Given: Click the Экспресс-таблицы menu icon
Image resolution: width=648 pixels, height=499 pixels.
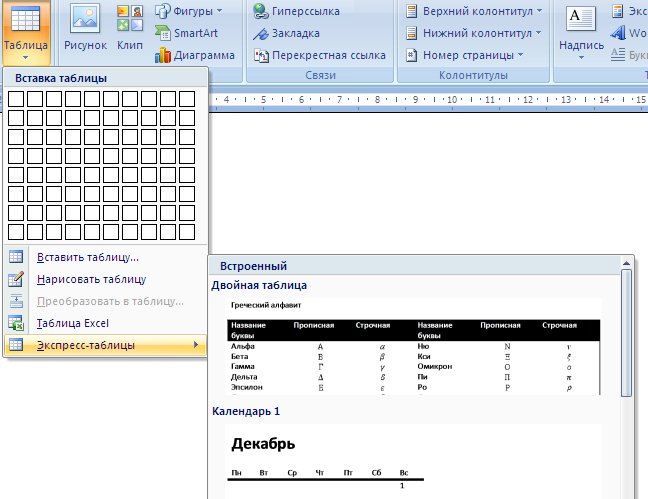Looking at the screenshot, I should pyautogui.click(x=16, y=344).
